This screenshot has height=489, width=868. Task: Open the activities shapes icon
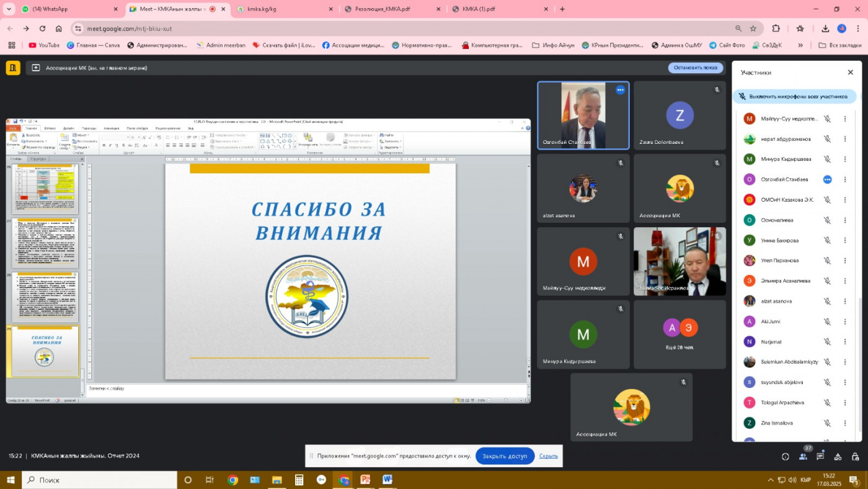838,457
